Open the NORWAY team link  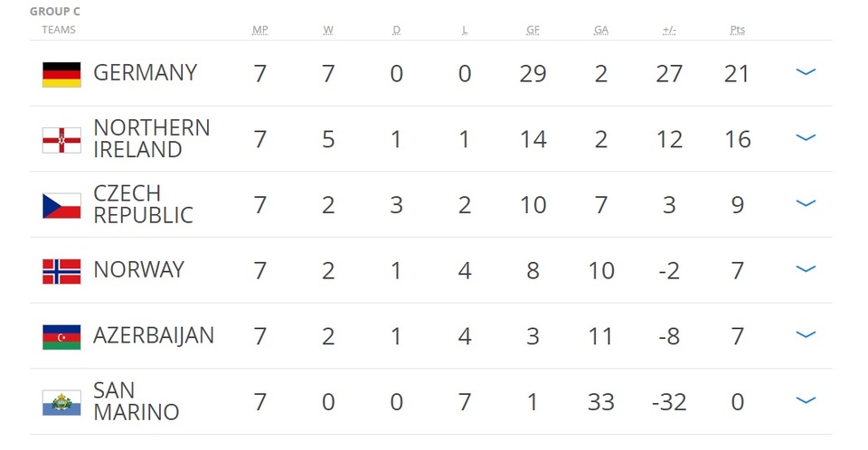[x=138, y=269]
